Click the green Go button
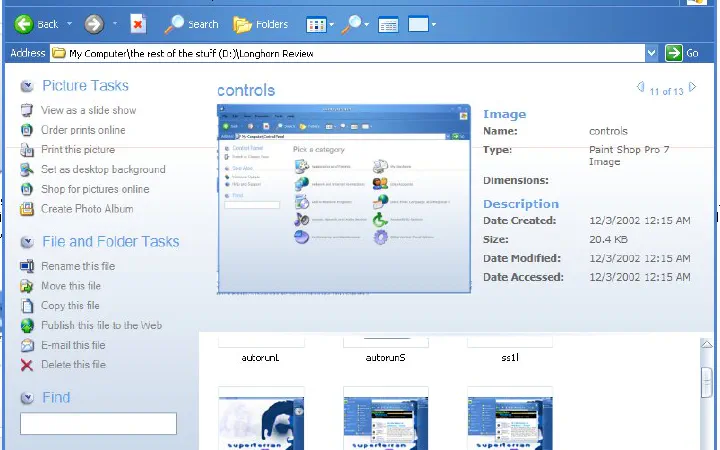This screenshot has height=450, width=720. pos(682,53)
